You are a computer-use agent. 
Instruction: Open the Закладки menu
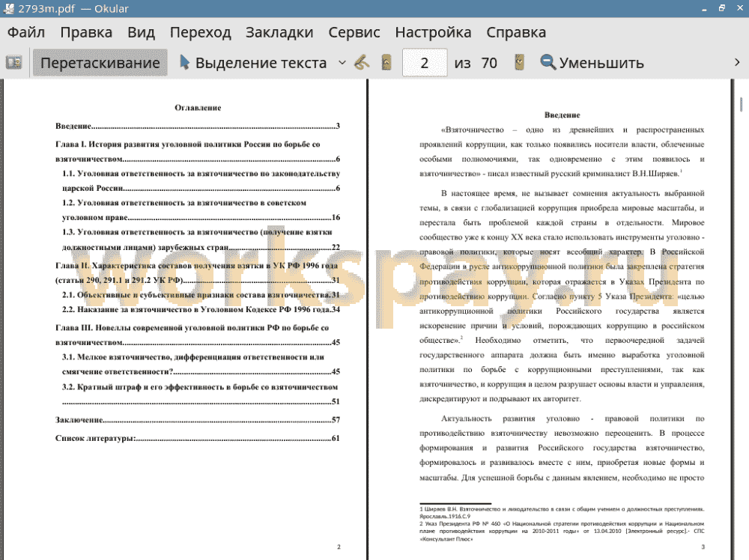[279, 32]
